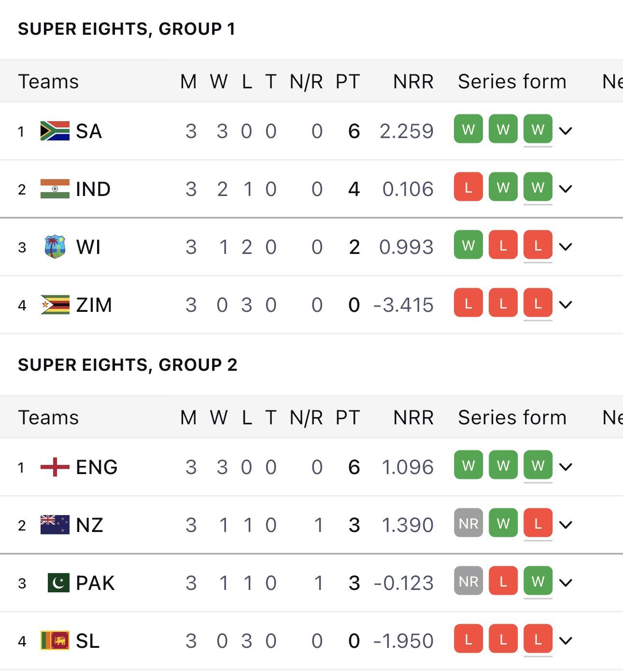
Task: Click the New Zealand flag icon
Action: 55,525
